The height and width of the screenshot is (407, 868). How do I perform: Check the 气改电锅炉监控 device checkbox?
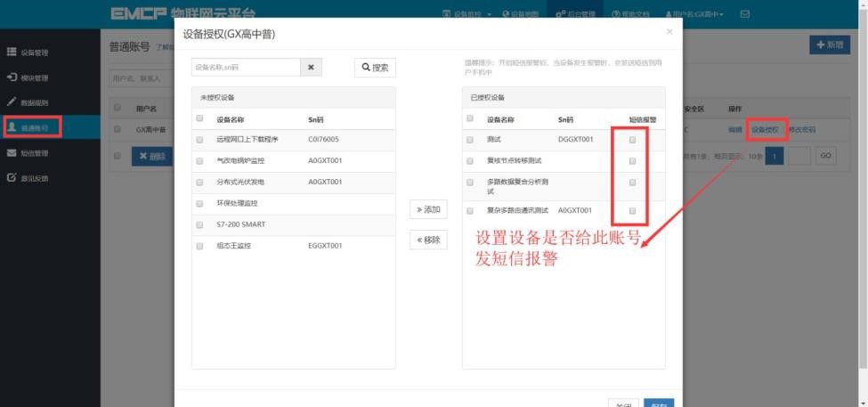click(199, 161)
